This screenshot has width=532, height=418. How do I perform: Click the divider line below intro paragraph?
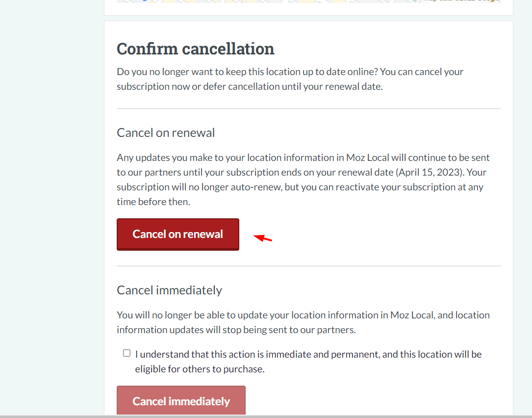[x=308, y=108]
